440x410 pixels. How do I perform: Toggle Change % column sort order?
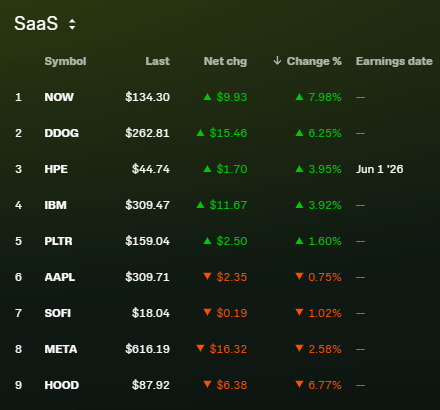314,61
